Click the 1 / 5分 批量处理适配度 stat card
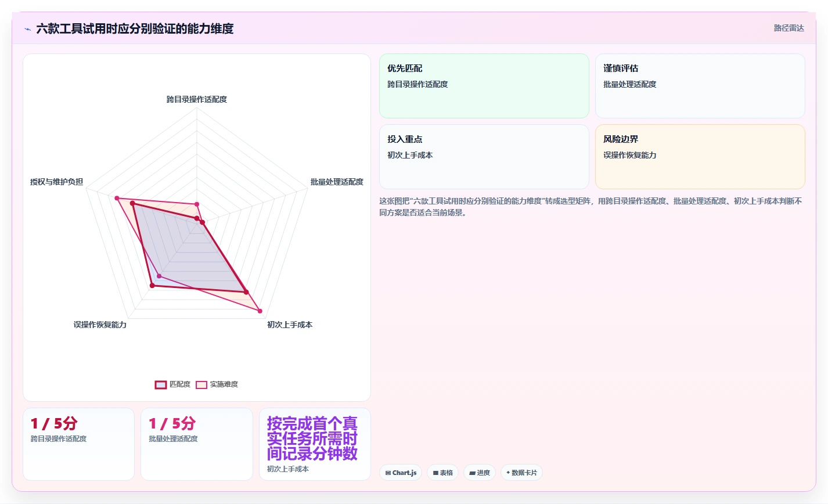 click(197, 444)
